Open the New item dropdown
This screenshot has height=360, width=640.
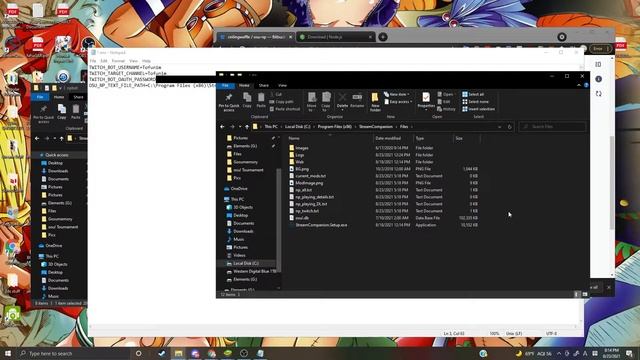[x=396, y=94]
